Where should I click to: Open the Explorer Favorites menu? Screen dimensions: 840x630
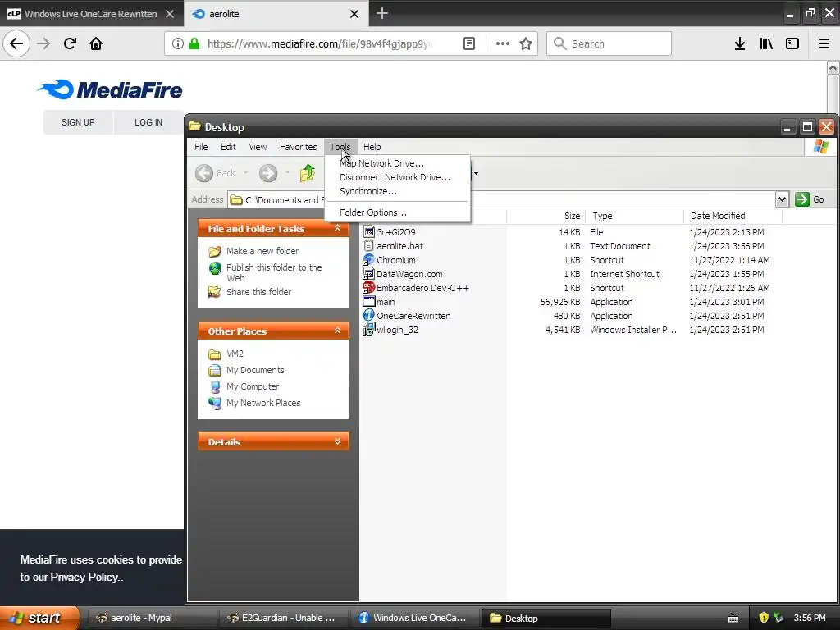[299, 147]
